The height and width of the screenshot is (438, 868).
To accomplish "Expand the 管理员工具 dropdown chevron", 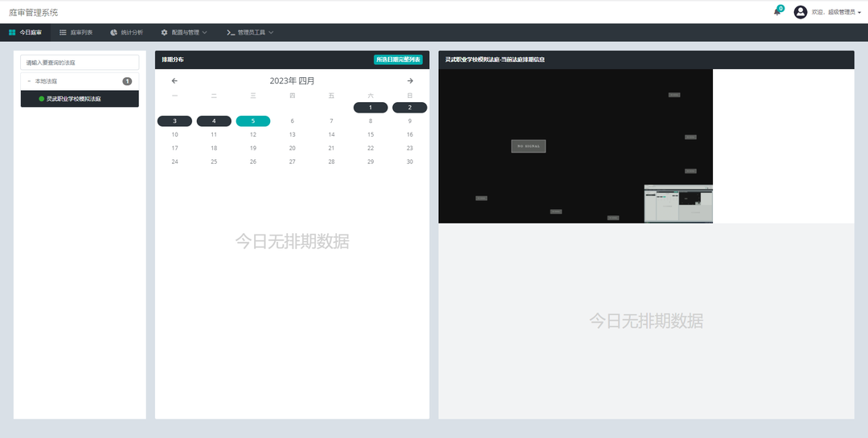I will [x=271, y=33].
